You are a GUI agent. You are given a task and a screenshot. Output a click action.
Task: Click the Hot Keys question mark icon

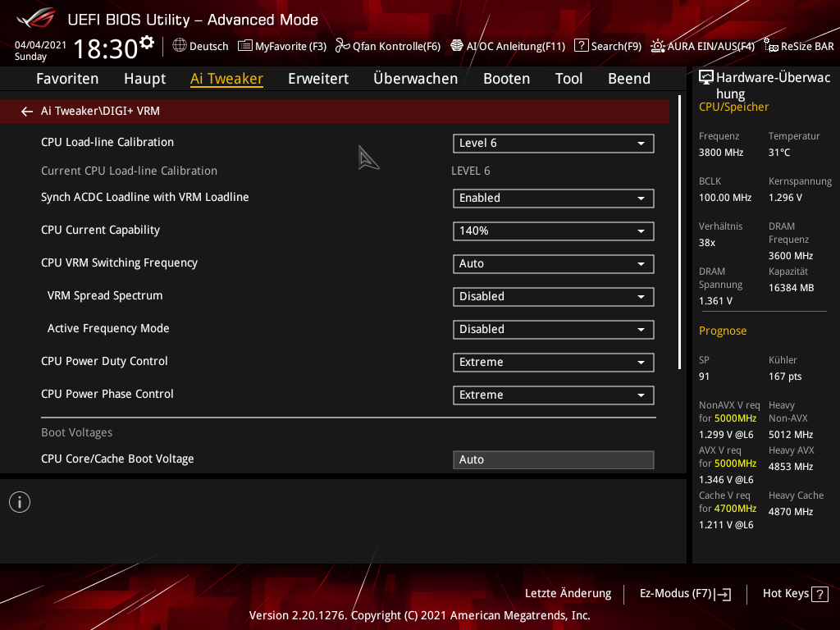coord(819,594)
